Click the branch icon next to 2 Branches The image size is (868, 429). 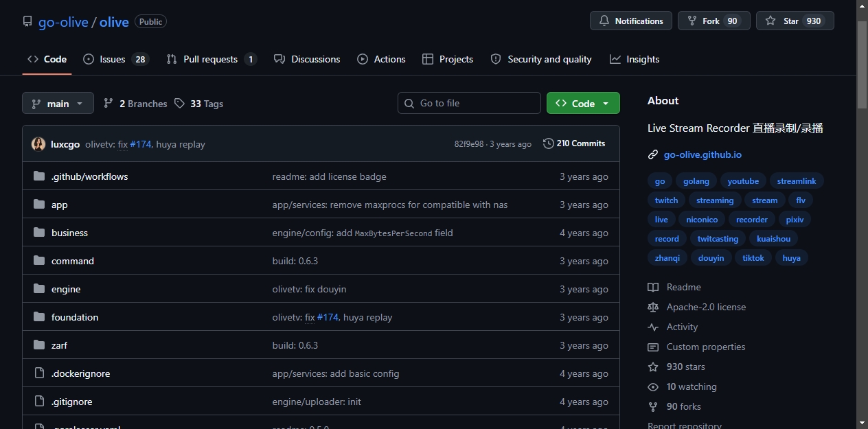coord(108,104)
